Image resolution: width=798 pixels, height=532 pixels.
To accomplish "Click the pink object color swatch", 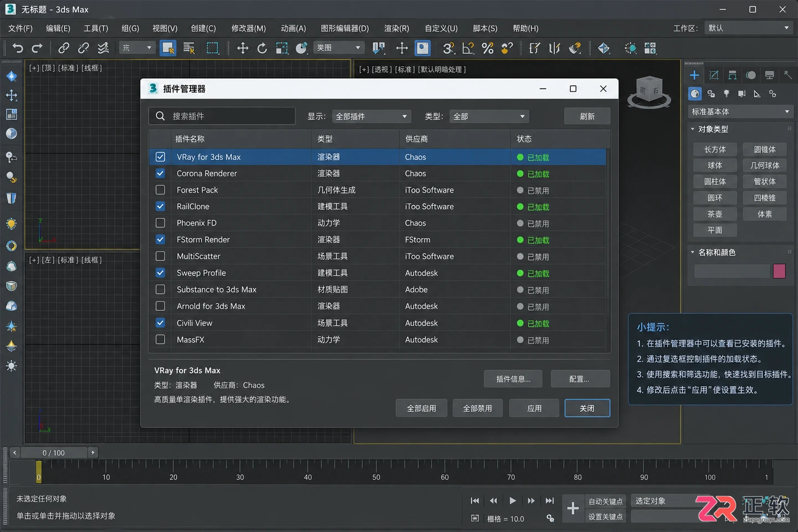I will [779, 271].
